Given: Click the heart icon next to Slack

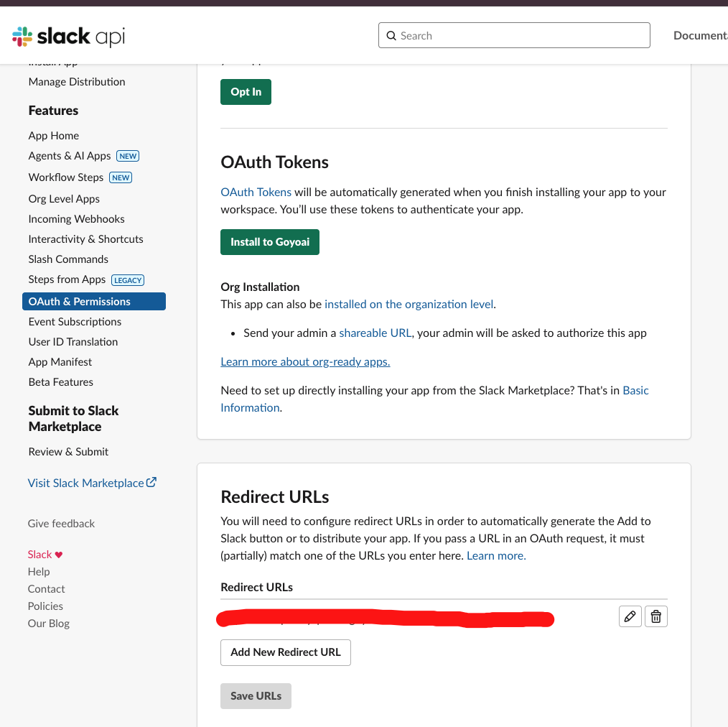Looking at the screenshot, I should click(58, 555).
